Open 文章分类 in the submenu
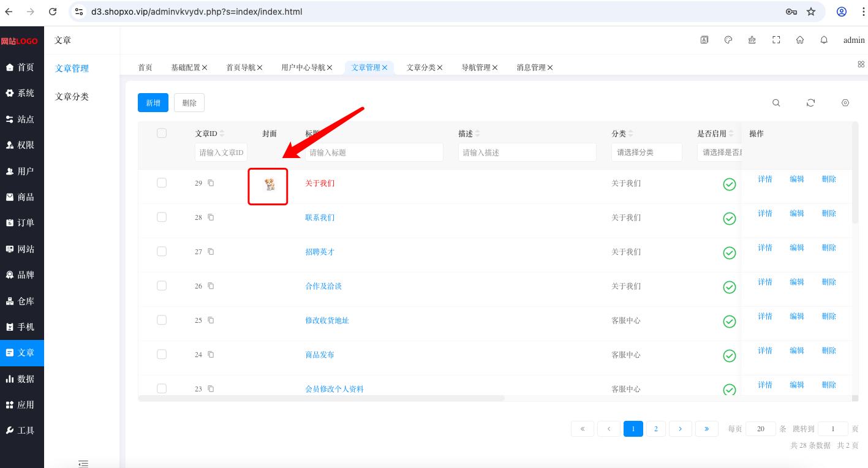Screen dimensions: 868x468 click(x=72, y=96)
